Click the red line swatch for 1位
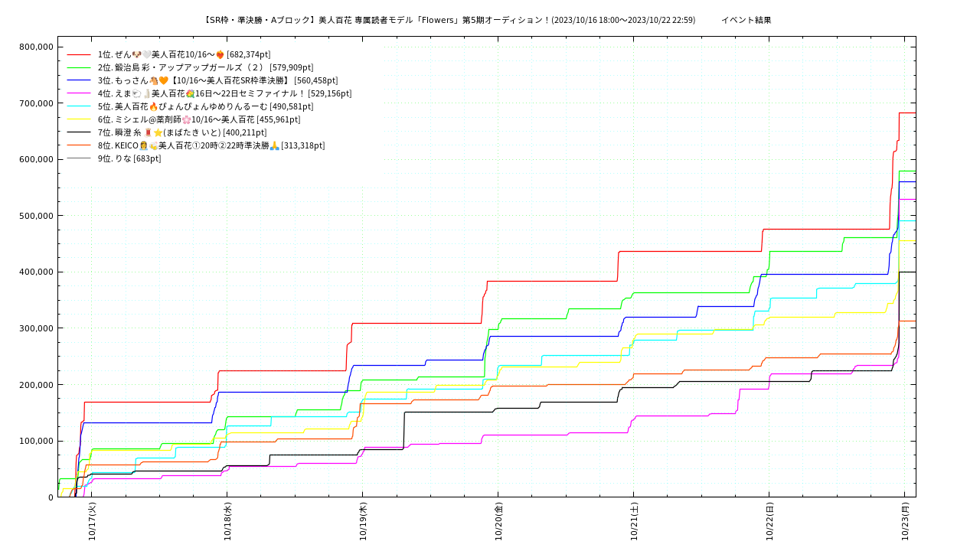This screenshot has width=980, height=551. tap(79, 54)
